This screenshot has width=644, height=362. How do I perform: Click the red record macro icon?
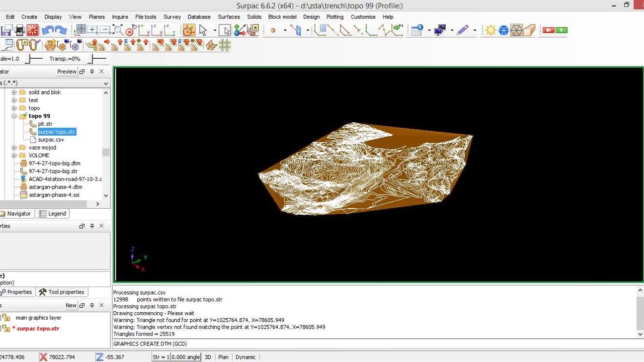tap(548, 30)
